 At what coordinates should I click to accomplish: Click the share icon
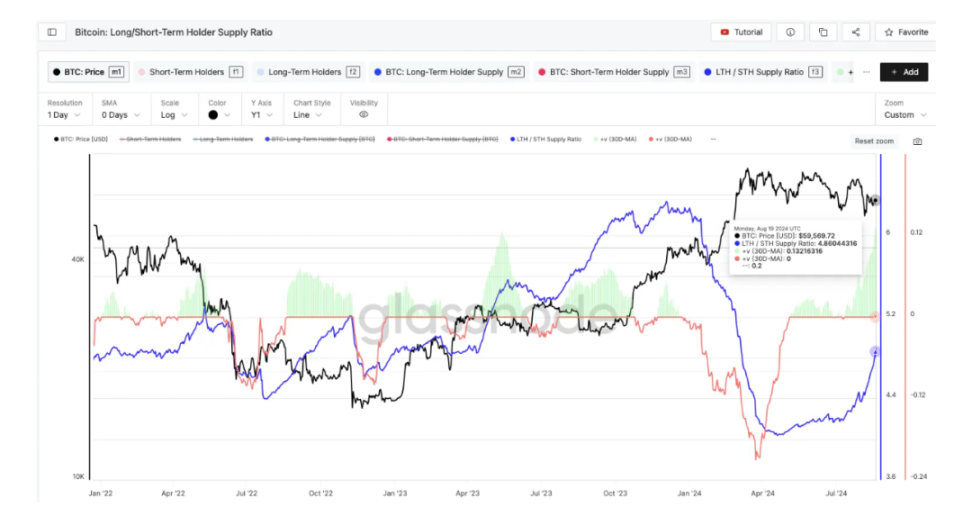856,32
